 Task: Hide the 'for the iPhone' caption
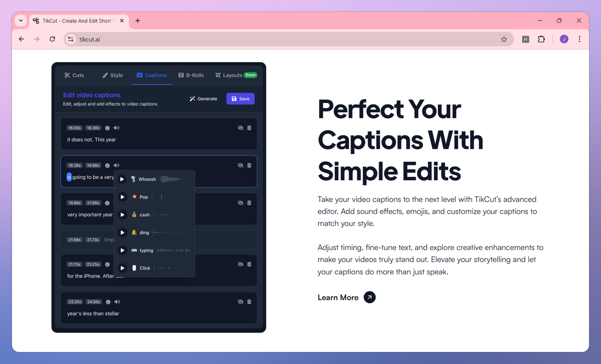pos(240,264)
